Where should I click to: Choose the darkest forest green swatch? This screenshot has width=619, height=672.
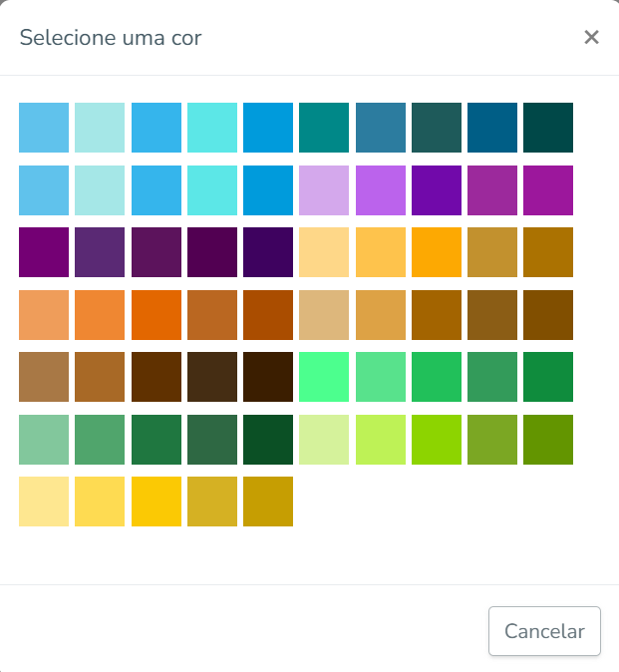tap(268, 440)
